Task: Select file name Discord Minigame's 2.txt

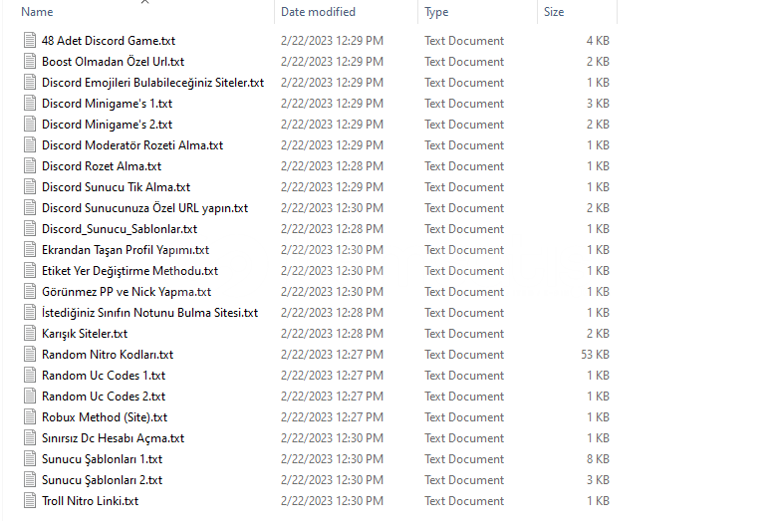Action: point(107,125)
